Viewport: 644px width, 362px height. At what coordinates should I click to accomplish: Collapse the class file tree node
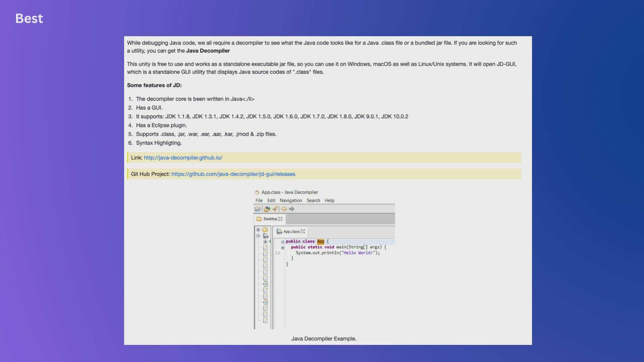258,236
